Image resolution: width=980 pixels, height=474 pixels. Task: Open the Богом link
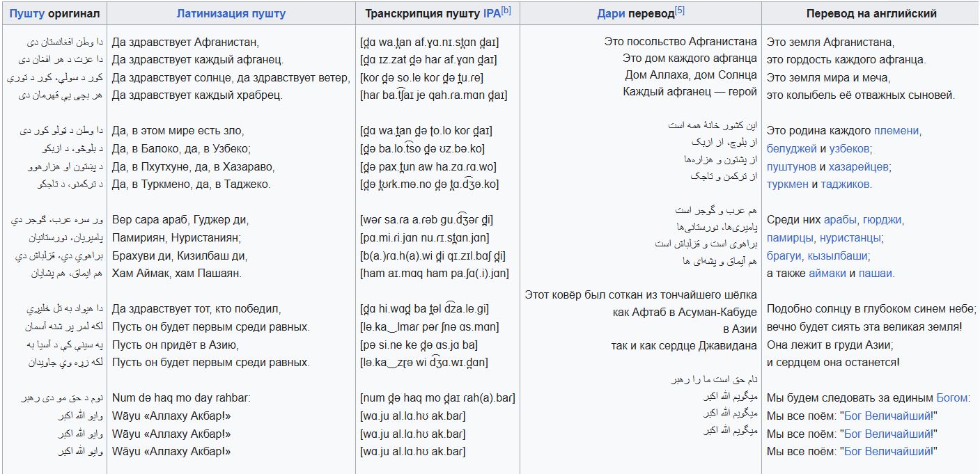(952, 398)
